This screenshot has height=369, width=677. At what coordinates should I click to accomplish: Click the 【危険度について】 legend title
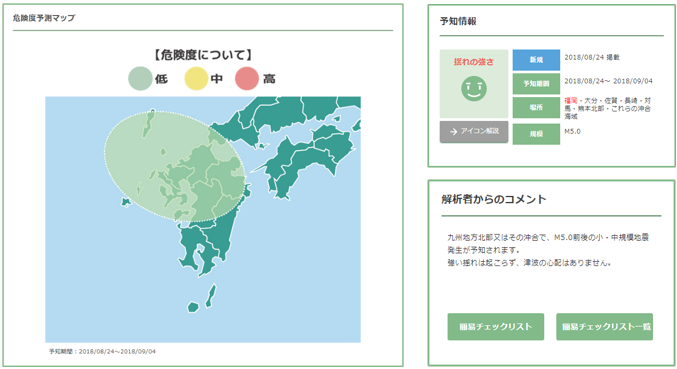[x=202, y=55]
